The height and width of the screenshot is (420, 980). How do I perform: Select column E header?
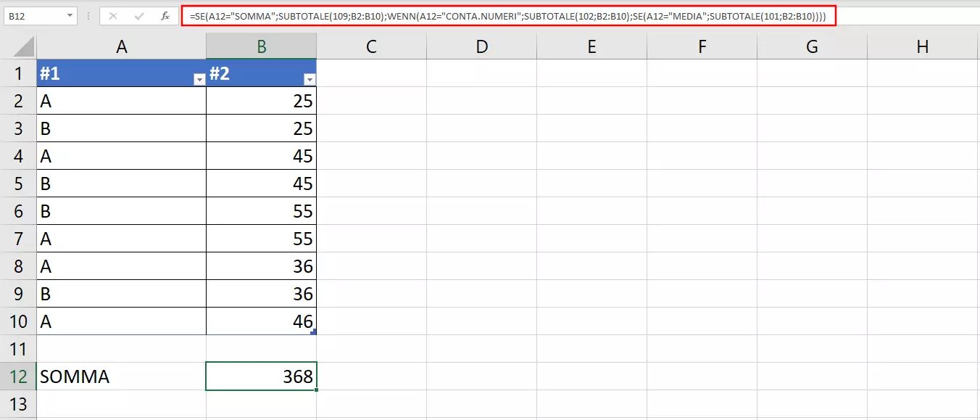592,47
